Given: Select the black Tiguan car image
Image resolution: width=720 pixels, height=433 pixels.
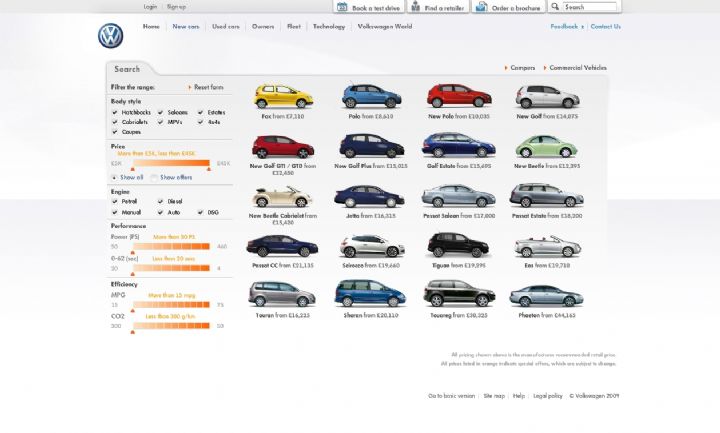Looking at the screenshot, I should click(x=458, y=245).
